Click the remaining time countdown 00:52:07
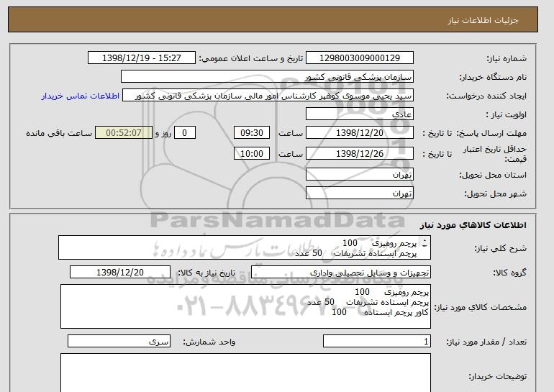The image size is (554, 392). [x=124, y=133]
